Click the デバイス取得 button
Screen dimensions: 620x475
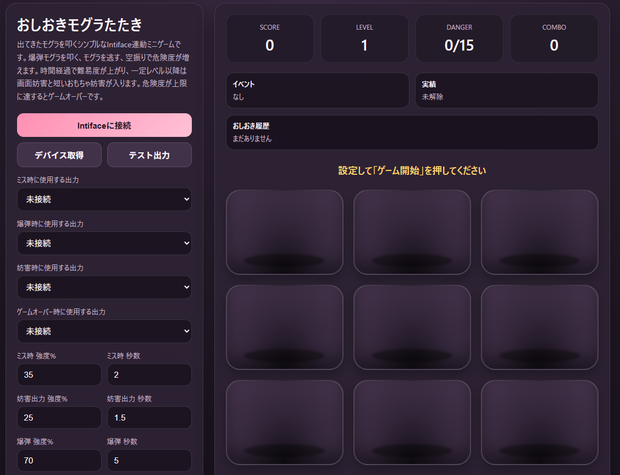coord(59,155)
